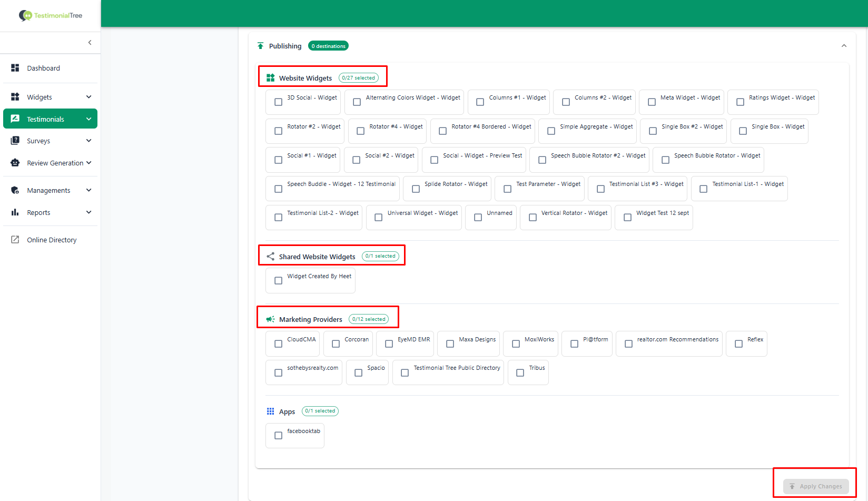Click the Apply Changes button
Viewport: 868px width, 501px height.
click(816, 486)
